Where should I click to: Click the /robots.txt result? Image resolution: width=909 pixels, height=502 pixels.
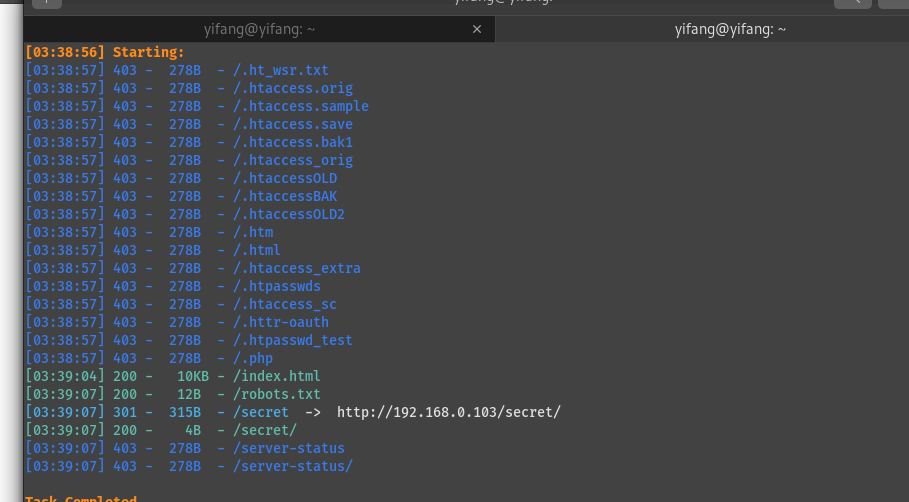277,394
